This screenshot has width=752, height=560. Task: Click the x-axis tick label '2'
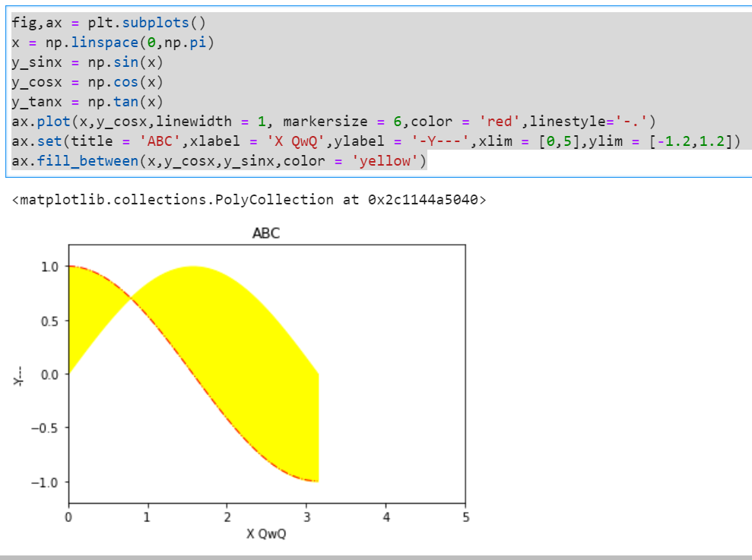tap(227, 517)
